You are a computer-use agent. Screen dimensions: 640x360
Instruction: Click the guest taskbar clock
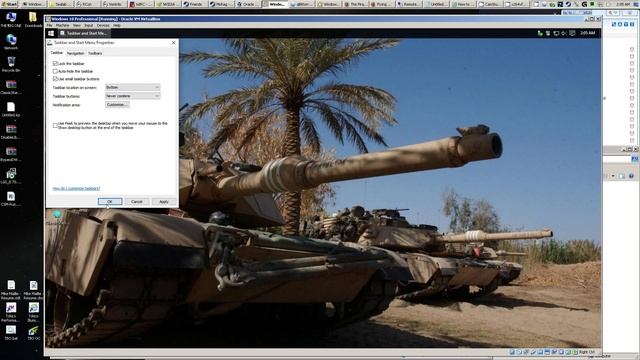[588, 33]
